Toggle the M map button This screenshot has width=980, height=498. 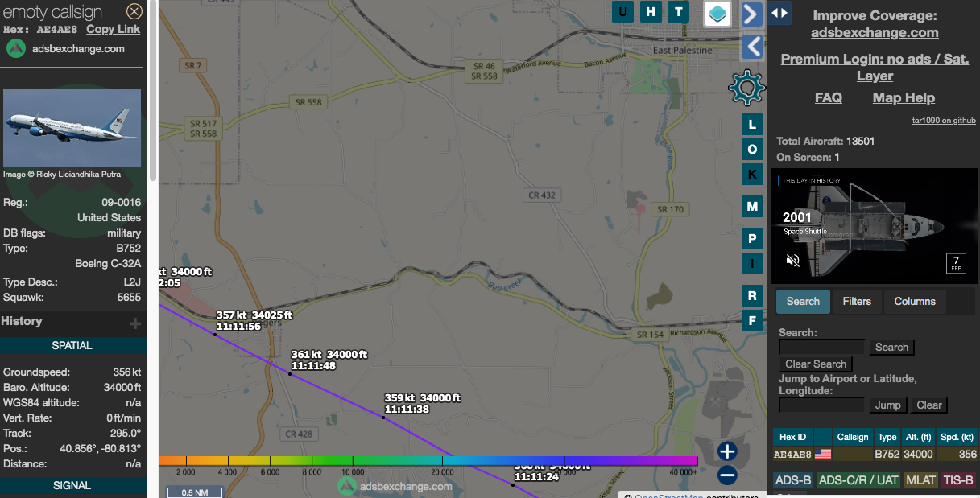[752, 207]
